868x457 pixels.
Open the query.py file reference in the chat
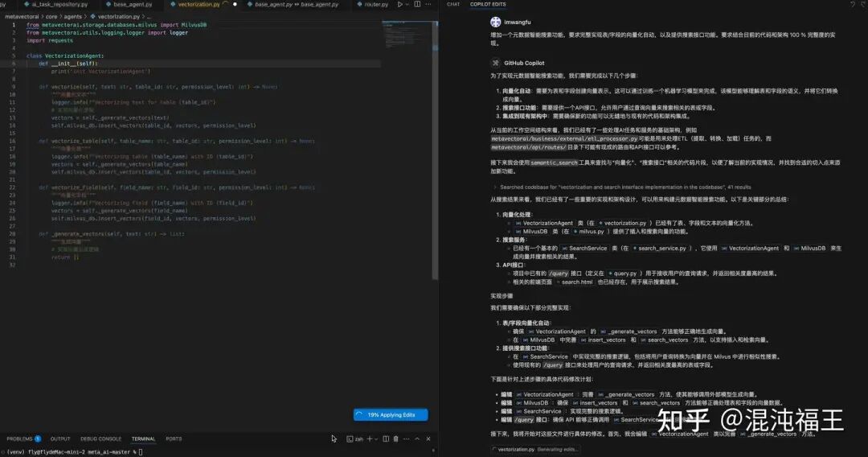tap(622, 273)
